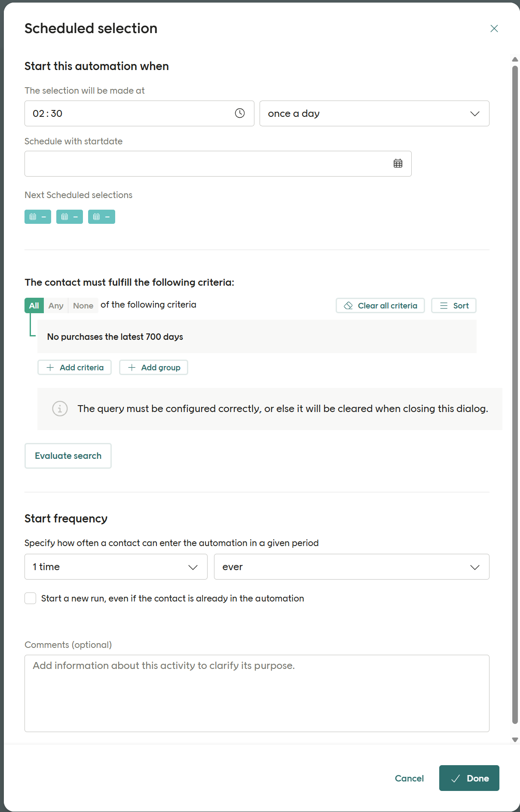Click the third scheduled selection date chip
The width and height of the screenshot is (520, 812).
point(101,217)
